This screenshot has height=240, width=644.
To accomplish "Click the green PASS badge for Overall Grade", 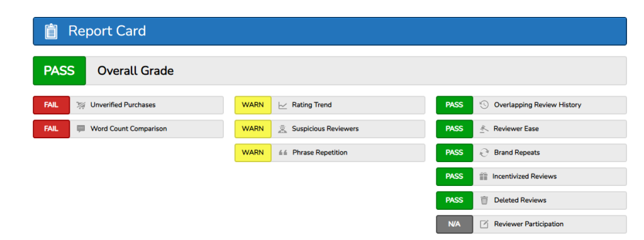I will [x=60, y=70].
